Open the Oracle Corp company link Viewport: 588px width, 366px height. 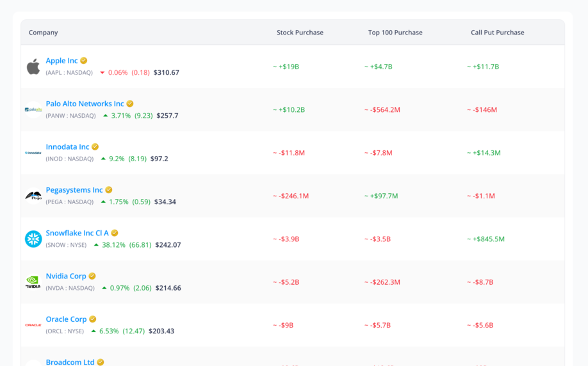coord(66,319)
